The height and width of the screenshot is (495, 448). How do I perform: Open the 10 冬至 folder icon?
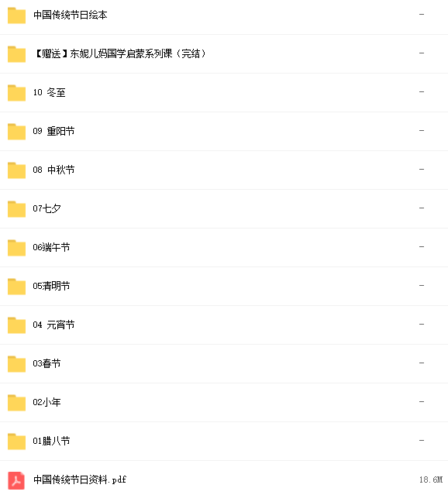16,93
